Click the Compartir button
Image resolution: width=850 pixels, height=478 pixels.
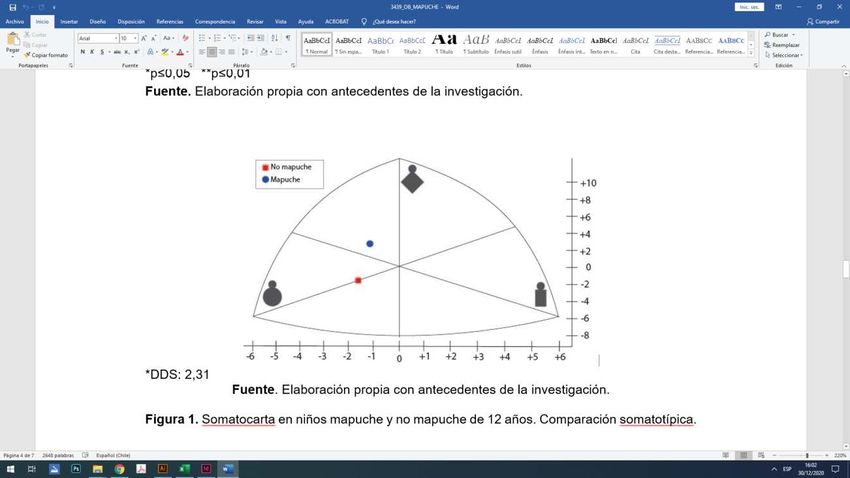coord(823,22)
